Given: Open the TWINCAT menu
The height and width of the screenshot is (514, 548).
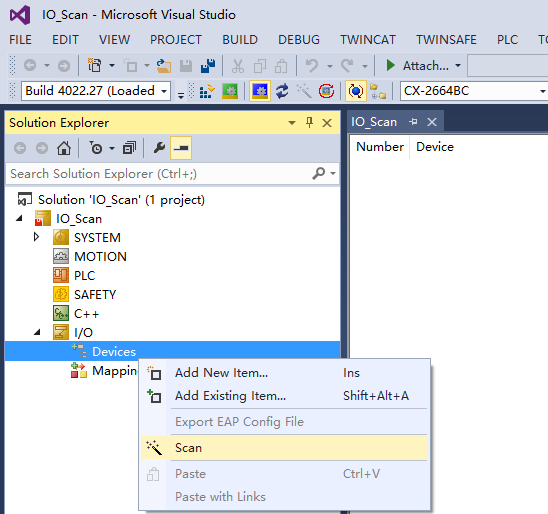Looking at the screenshot, I should [x=368, y=39].
